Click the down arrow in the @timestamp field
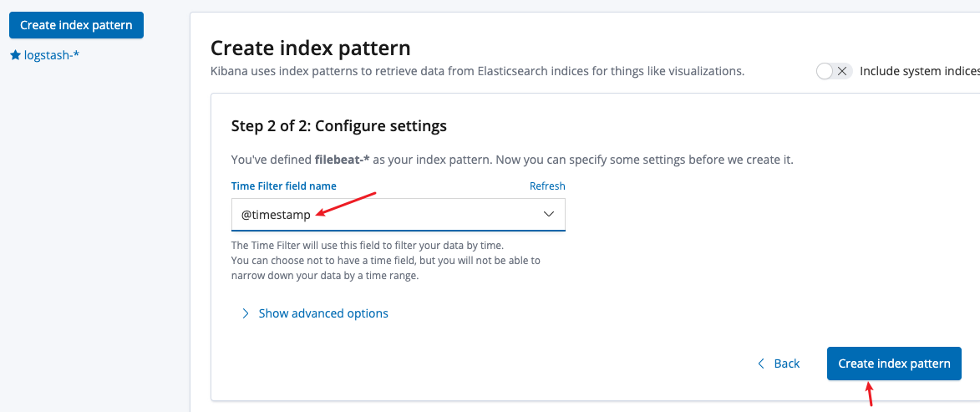Image resolution: width=980 pixels, height=412 pixels. pos(549,215)
